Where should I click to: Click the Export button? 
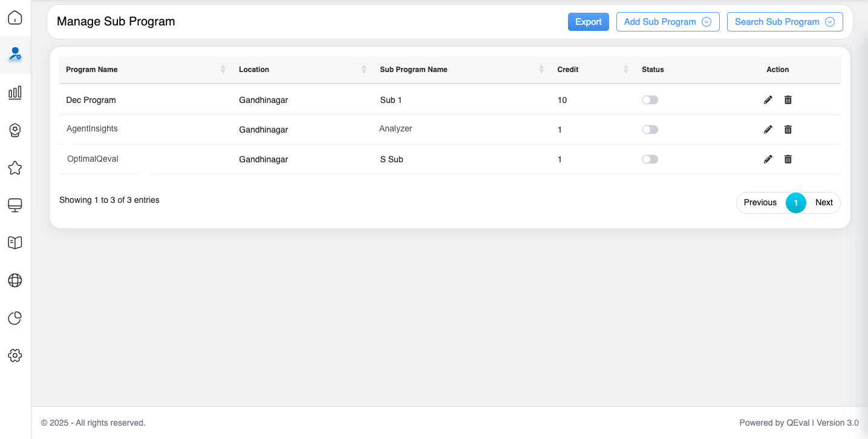pos(588,22)
